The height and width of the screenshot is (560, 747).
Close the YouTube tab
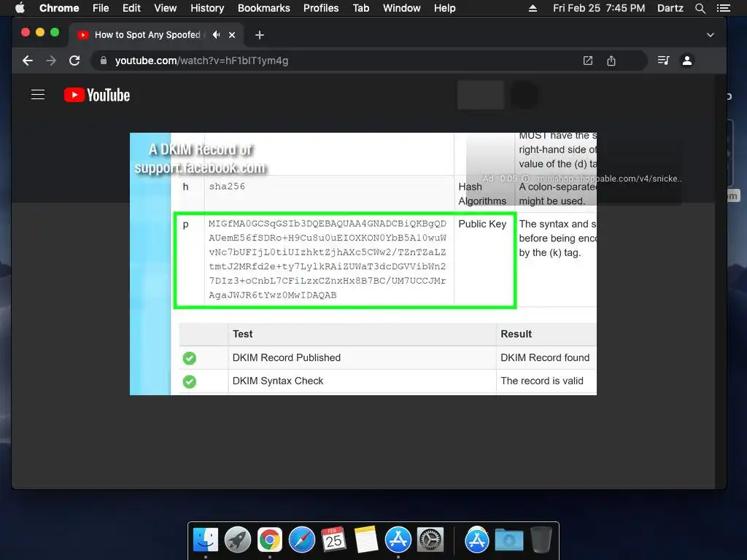point(232,35)
